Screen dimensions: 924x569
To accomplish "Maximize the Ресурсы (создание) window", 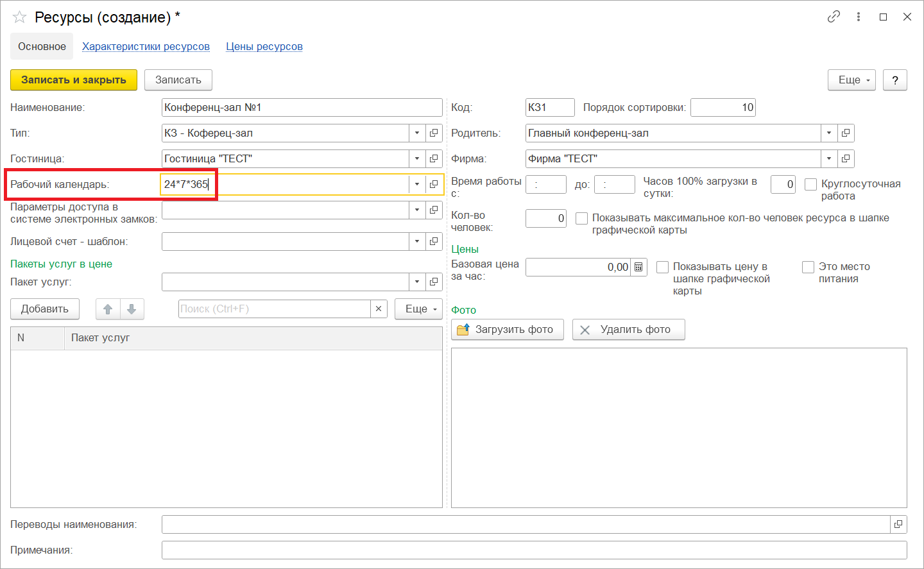I will (x=883, y=17).
